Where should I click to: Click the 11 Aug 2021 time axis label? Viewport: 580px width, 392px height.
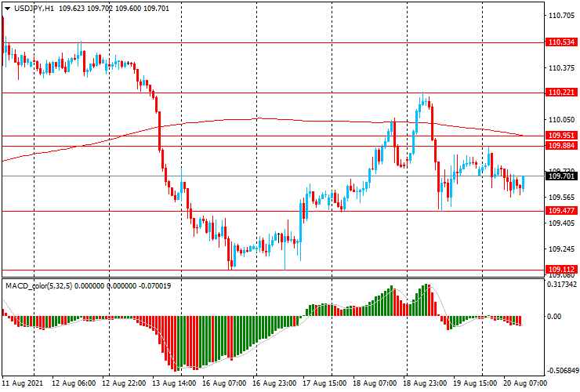(x=22, y=383)
